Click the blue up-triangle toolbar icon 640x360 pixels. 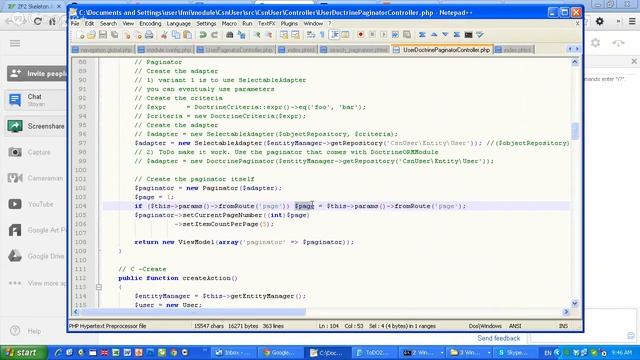coord(434,35)
